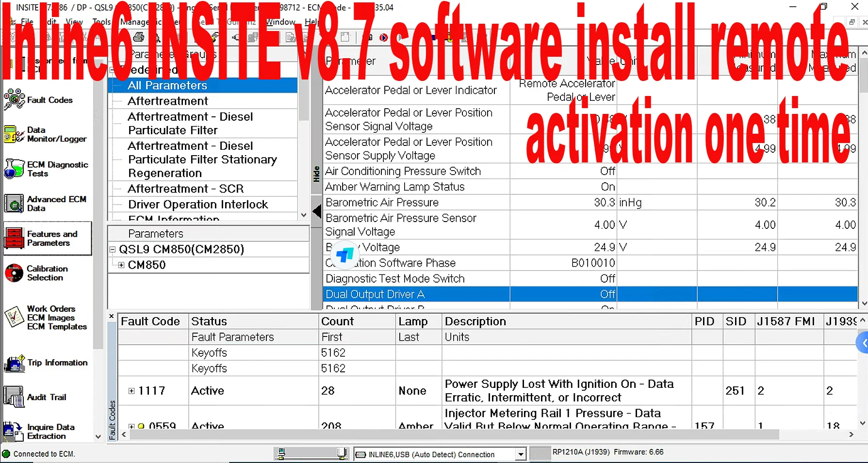Collapse the QSL9 CM850(CM2850) tree node
This screenshot has width=868, height=463.
click(x=113, y=250)
